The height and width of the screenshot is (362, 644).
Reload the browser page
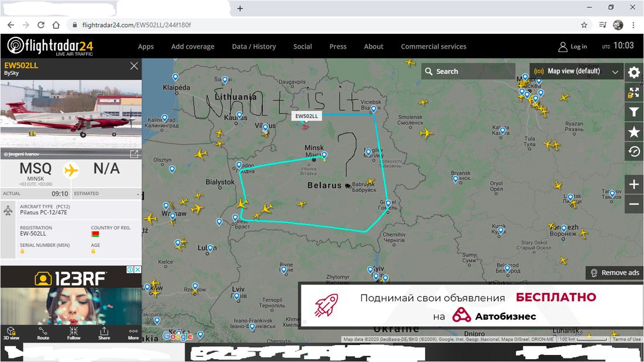coord(40,25)
